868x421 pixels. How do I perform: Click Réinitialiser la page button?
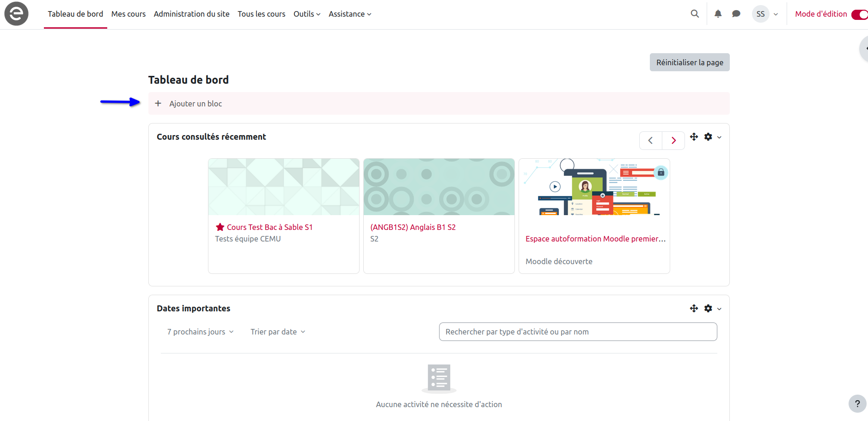(690, 62)
